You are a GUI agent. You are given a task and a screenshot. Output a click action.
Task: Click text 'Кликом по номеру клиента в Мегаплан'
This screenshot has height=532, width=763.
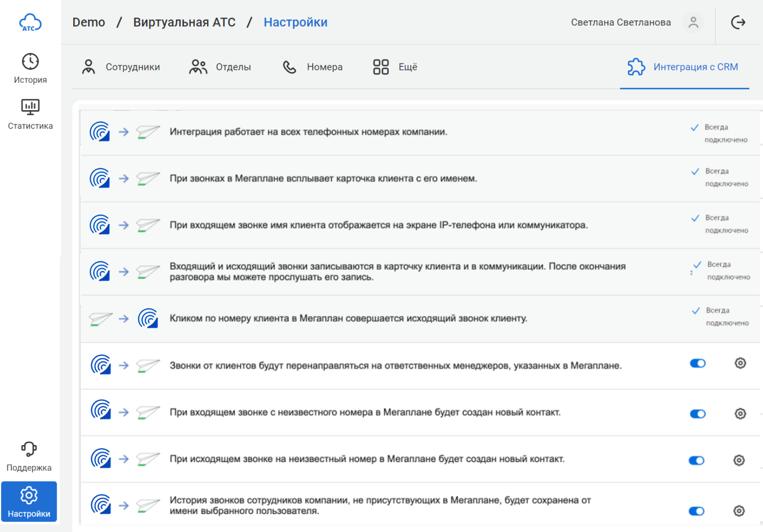(349, 319)
